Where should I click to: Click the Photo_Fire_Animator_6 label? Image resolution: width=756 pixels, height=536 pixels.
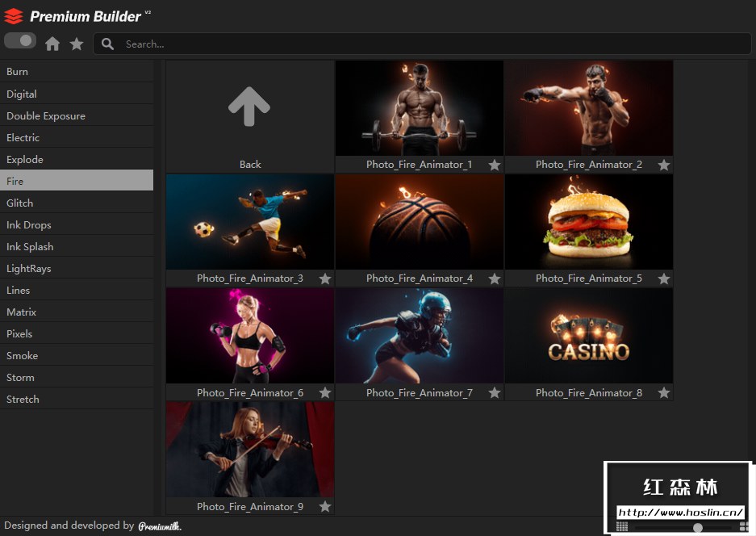pyautogui.click(x=250, y=392)
